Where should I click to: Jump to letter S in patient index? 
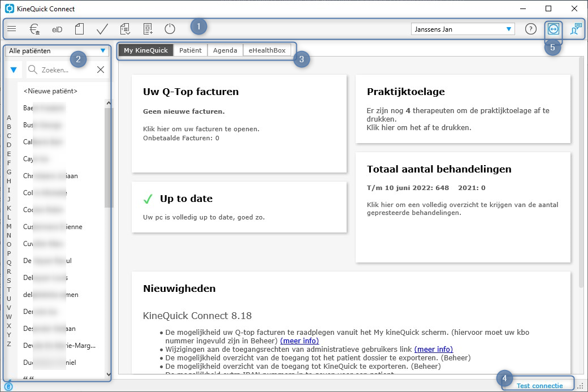[x=9, y=281]
